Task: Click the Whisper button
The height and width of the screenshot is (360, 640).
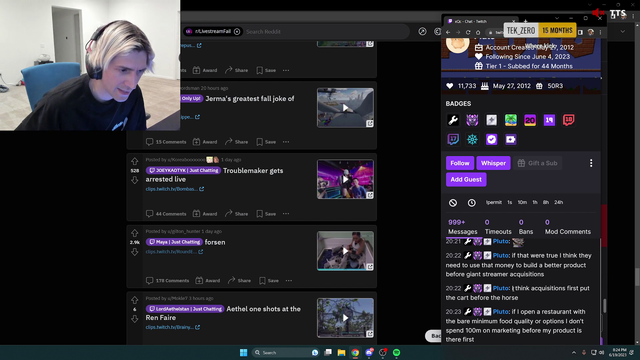Action: pos(493,163)
